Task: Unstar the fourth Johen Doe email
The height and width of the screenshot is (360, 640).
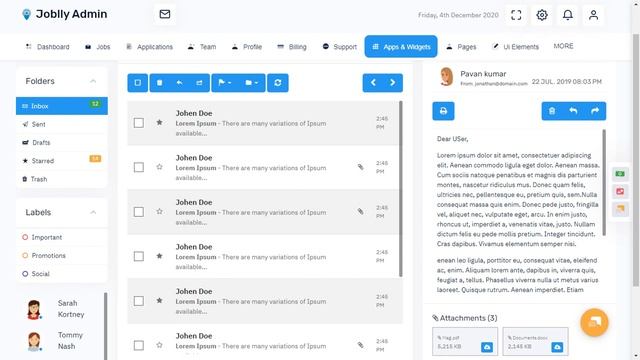Action: (x=159, y=256)
